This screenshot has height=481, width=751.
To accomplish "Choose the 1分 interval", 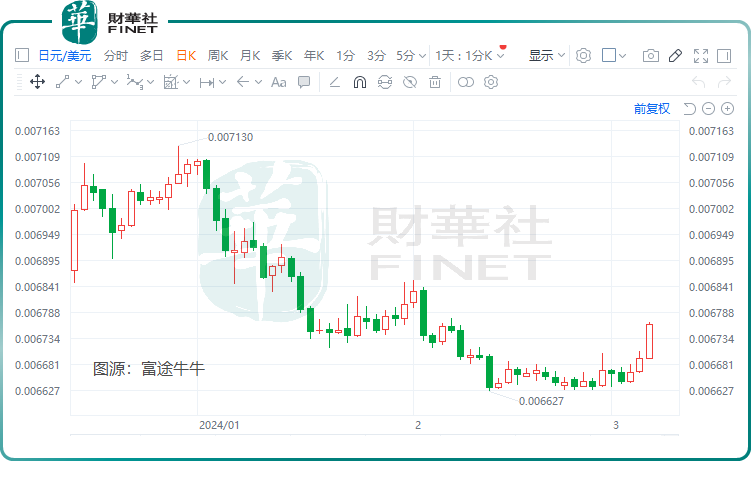I will [345, 56].
